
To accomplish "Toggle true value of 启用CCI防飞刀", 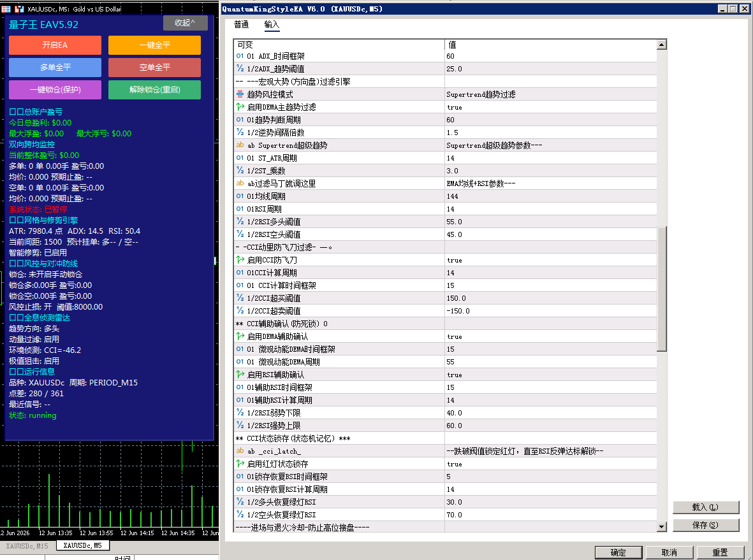I will [x=455, y=260].
